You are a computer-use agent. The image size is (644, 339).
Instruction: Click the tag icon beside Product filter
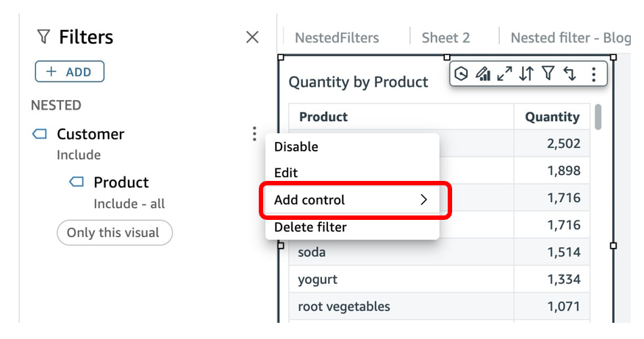pos(76,182)
